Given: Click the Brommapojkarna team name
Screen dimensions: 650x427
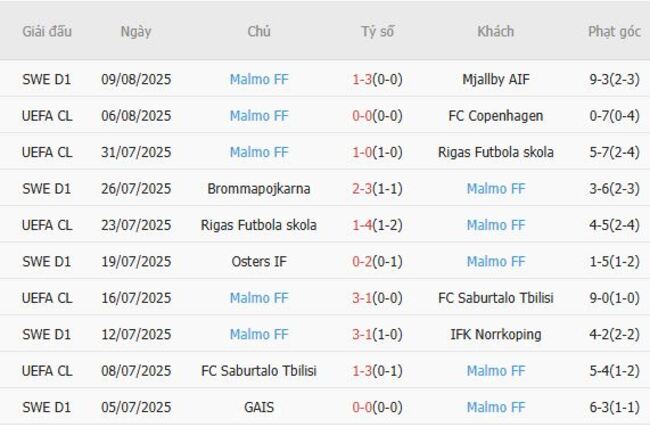Looking at the screenshot, I should click(x=259, y=189).
